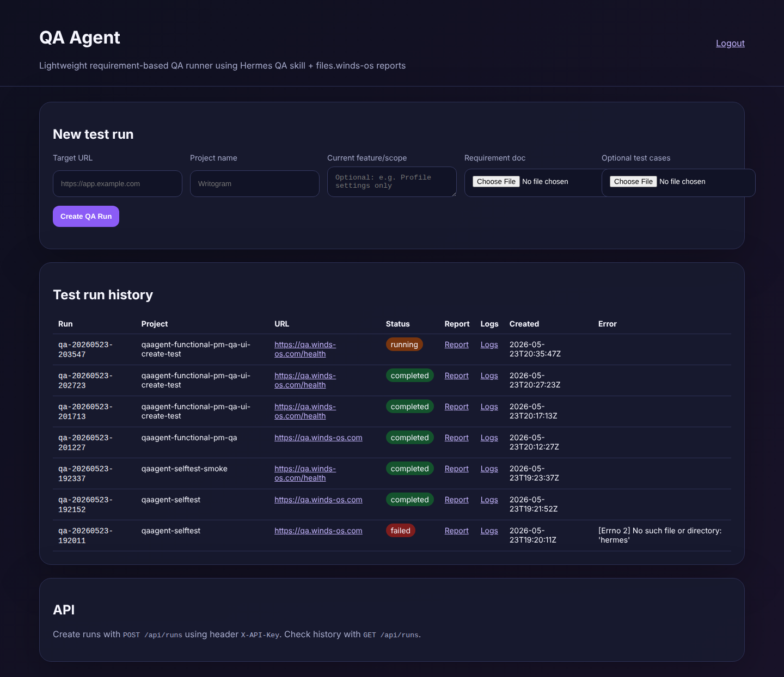Viewport: 784px width, 677px height.
Task: Click the Create QA Run button
Action: 86,217
